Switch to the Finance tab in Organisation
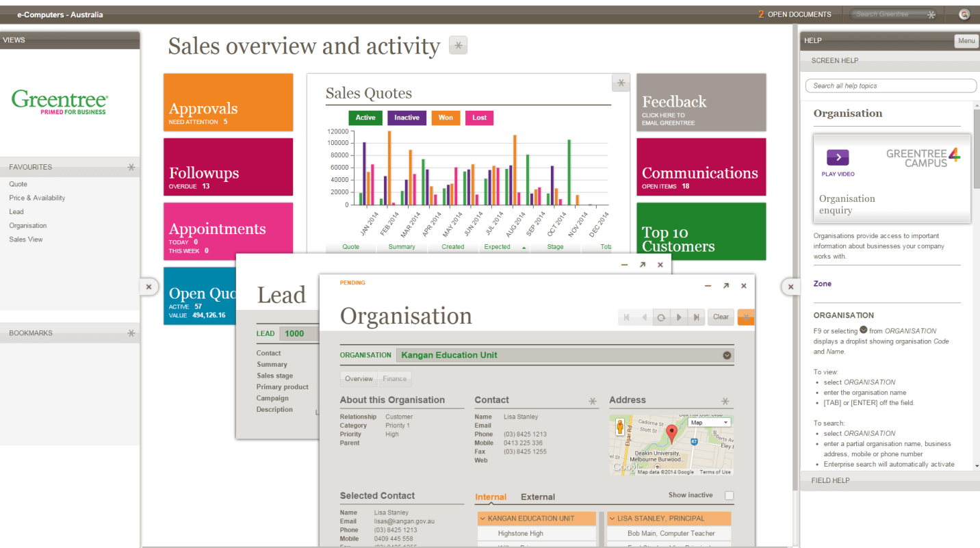Image resolution: width=980 pixels, height=548 pixels. (395, 378)
